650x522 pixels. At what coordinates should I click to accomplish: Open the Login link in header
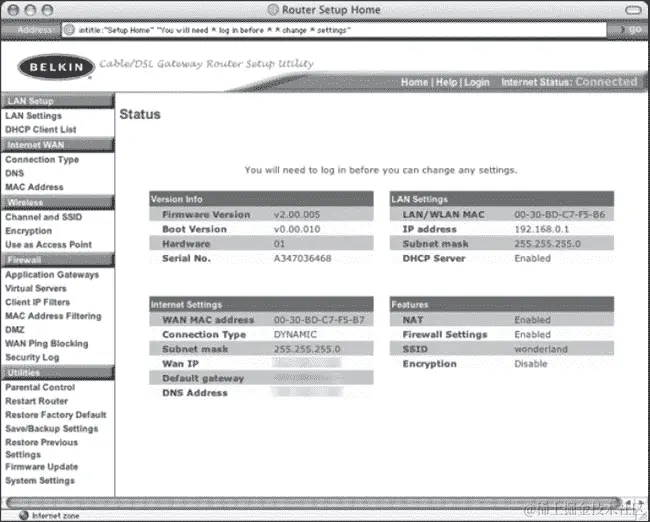(477, 82)
